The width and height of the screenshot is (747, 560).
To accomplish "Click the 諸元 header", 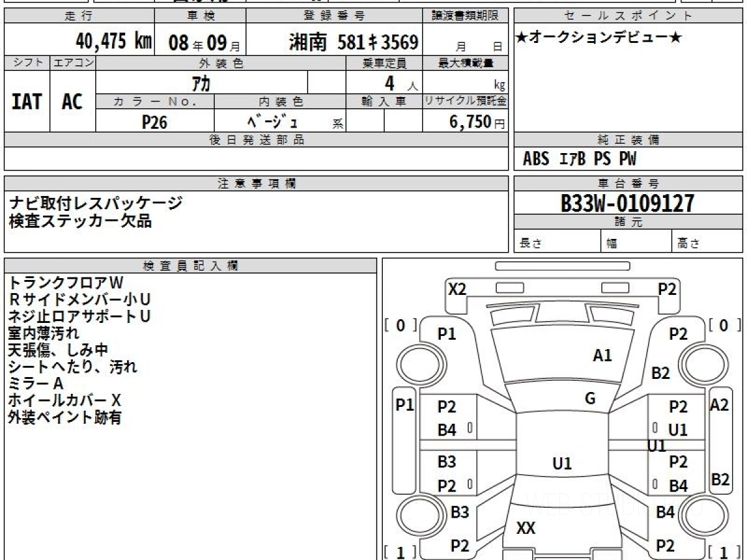I will (x=629, y=222).
